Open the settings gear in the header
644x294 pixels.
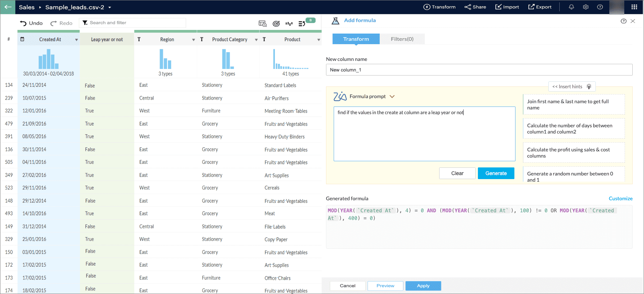tap(586, 7)
